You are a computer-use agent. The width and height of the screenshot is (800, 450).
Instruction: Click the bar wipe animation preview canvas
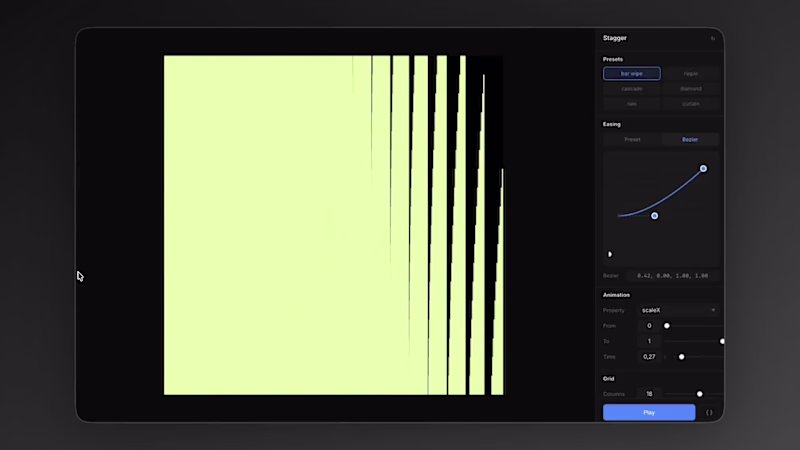coord(334,225)
